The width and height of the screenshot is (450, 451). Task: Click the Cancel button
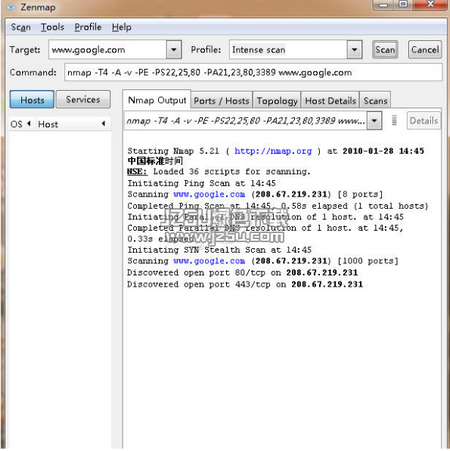(x=425, y=50)
